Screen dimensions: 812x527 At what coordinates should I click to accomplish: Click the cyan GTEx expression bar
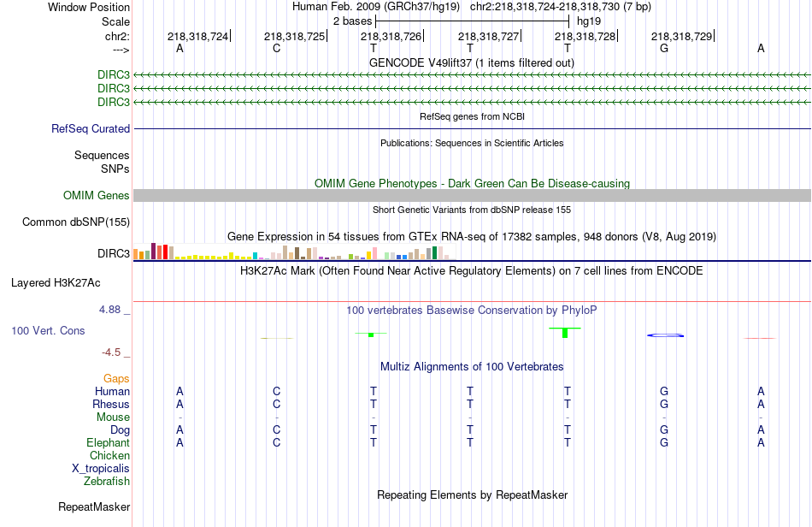point(256,256)
